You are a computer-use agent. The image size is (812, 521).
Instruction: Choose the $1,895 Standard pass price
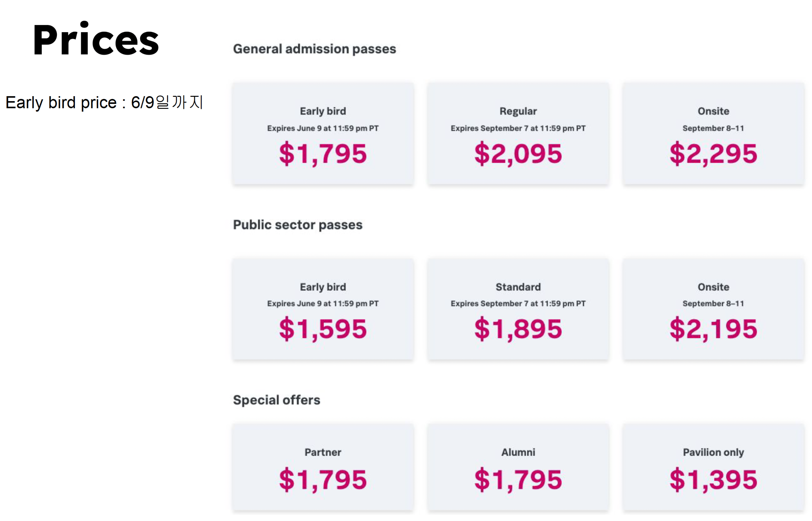(518, 329)
